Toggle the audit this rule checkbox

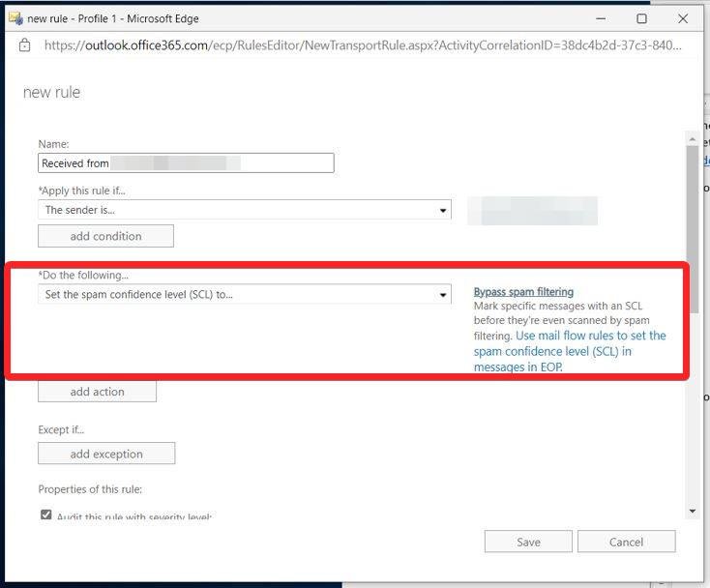coord(45,515)
